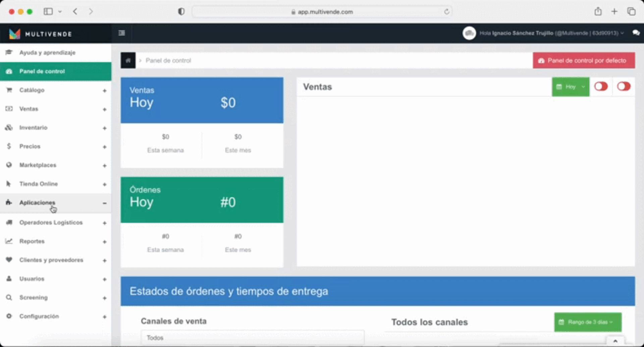Click the Safari privacy shield icon
The height and width of the screenshot is (347, 644).
[181, 12]
